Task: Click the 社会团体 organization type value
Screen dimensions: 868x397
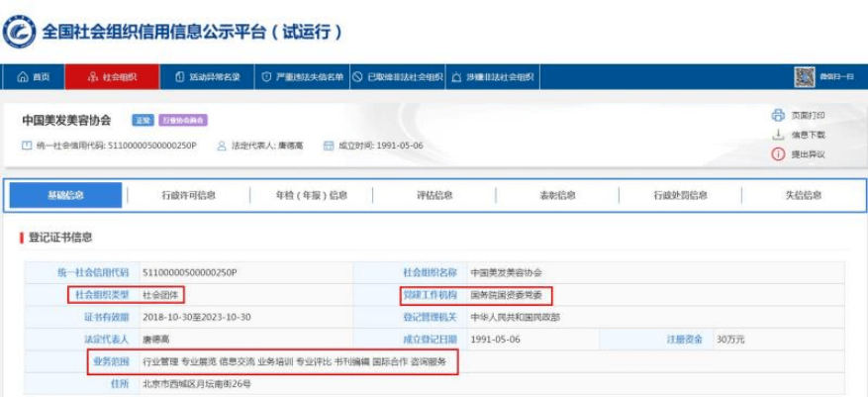Action: 160,295
